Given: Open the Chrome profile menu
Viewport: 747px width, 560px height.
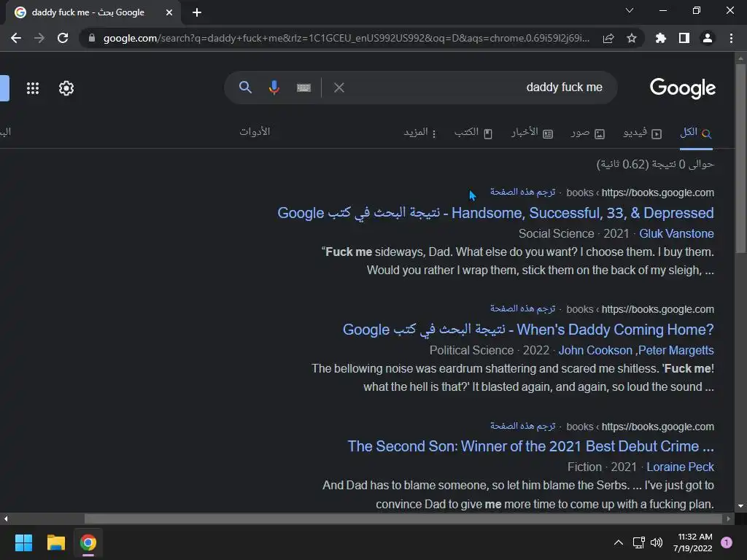Looking at the screenshot, I should [708, 38].
